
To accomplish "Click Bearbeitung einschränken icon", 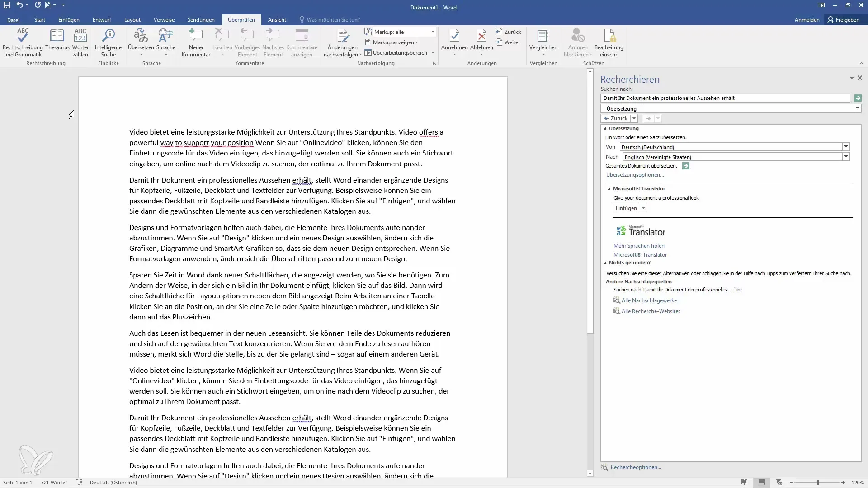I will tap(609, 42).
